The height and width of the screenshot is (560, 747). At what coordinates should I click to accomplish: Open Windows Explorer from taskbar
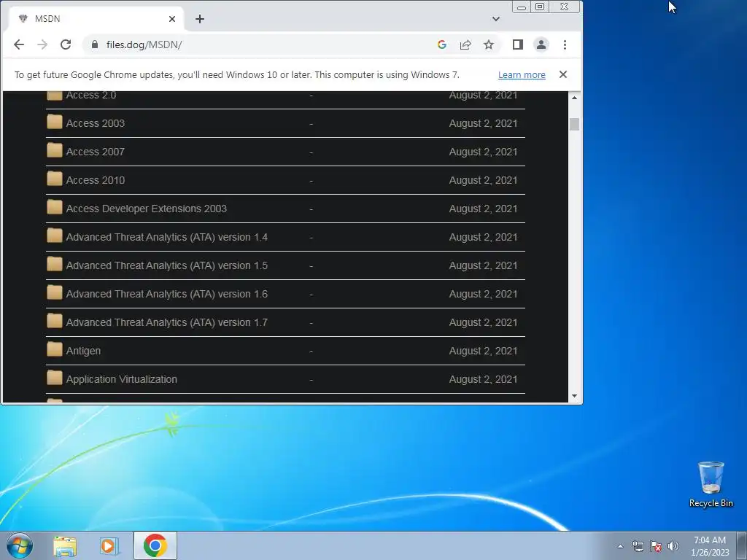point(65,546)
